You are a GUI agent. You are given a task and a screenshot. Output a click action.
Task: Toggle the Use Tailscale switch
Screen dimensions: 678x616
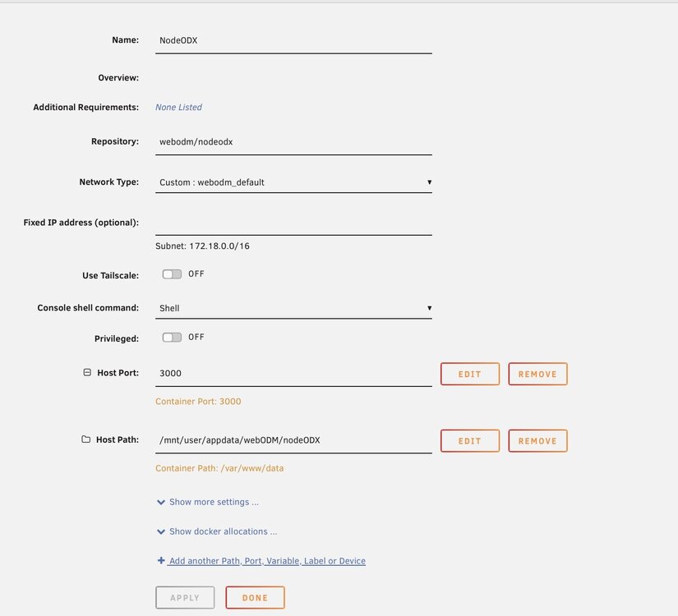[x=172, y=274]
